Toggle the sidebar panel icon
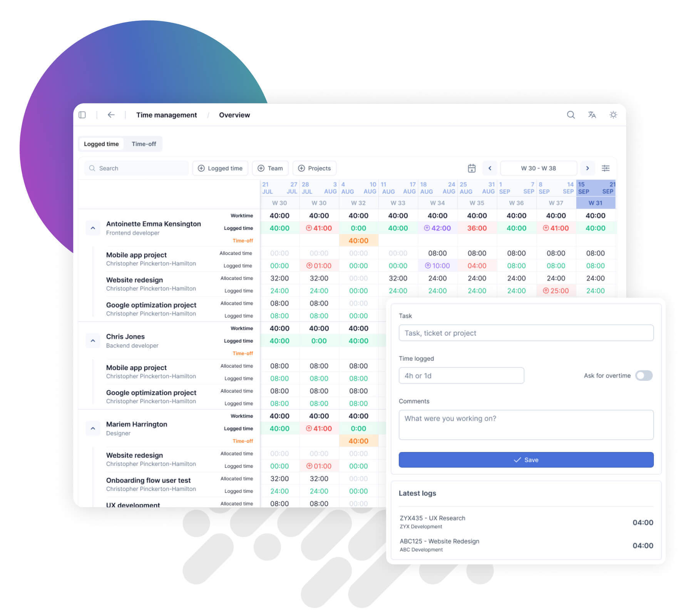Image resolution: width=693 pixels, height=616 pixels. [x=82, y=115]
